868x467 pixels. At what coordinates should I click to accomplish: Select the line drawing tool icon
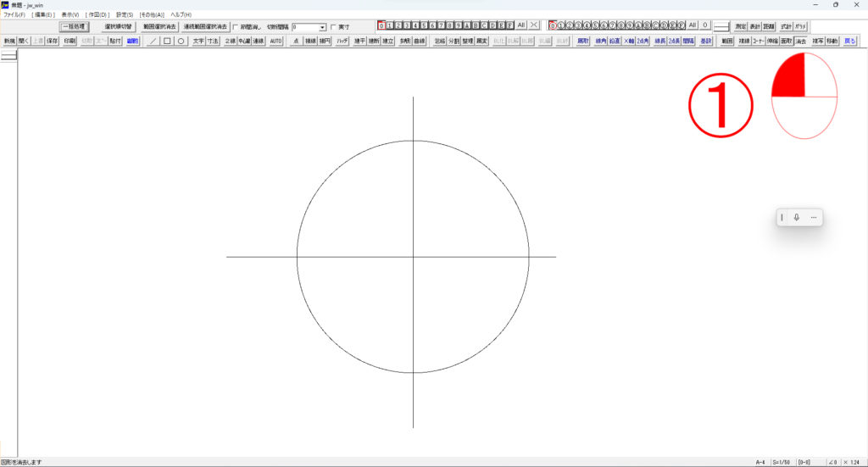tap(153, 41)
